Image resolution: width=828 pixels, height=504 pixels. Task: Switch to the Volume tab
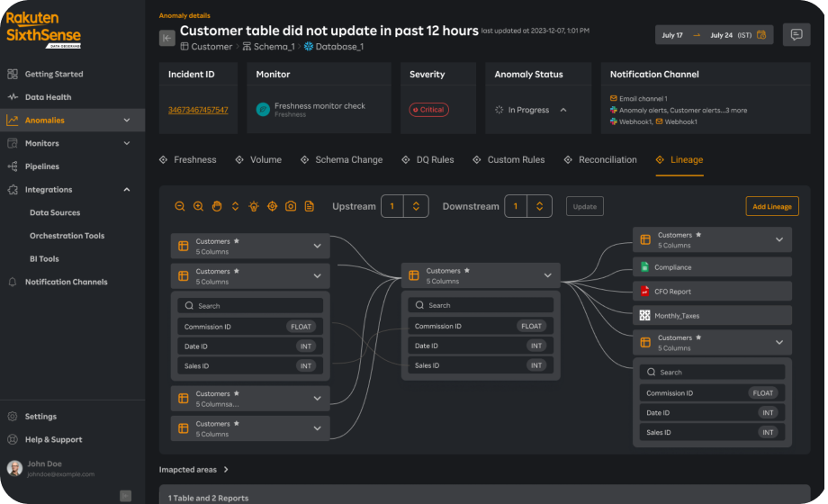[x=259, y=160]
